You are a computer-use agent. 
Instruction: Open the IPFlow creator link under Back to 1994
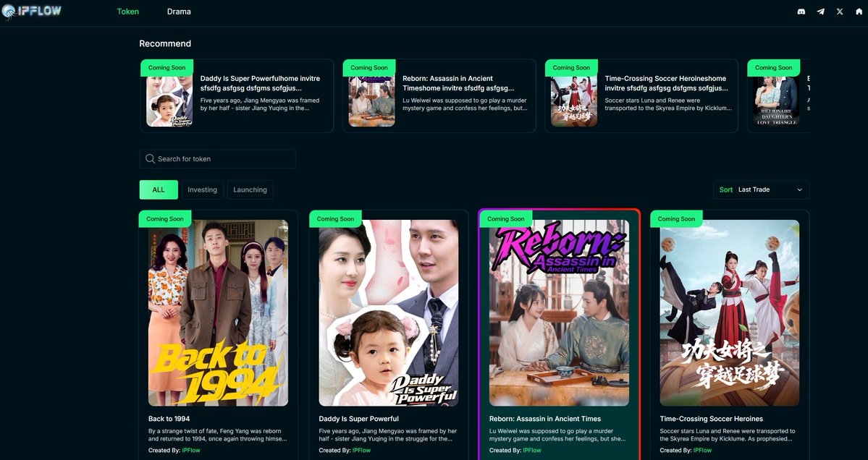pos(191,450)
